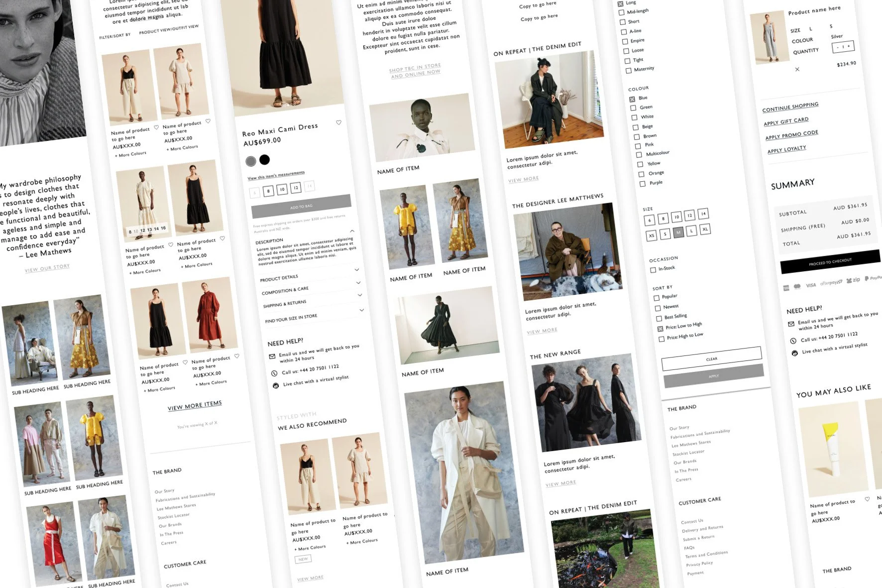Open Stockist Locator in listing page footer
The width and height of the screenshot is (882, 588).
(174, 516)
